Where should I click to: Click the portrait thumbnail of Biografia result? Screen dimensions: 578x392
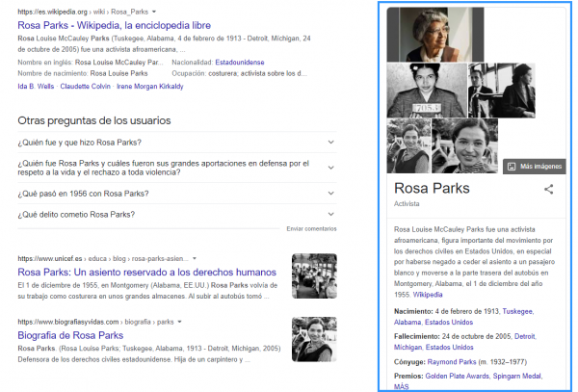coord(314,339)
